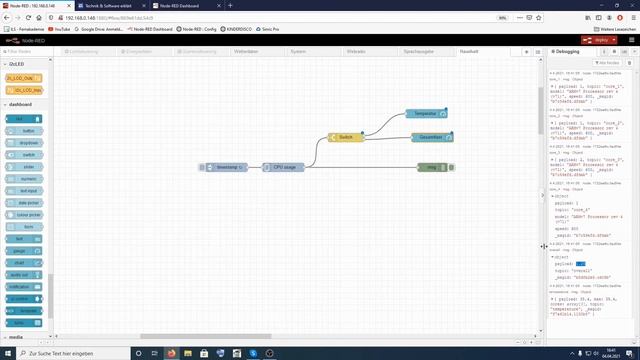640x360 pixels.
Task: Click the debug filter 'Alle Nodes' button
Action: 607,63
